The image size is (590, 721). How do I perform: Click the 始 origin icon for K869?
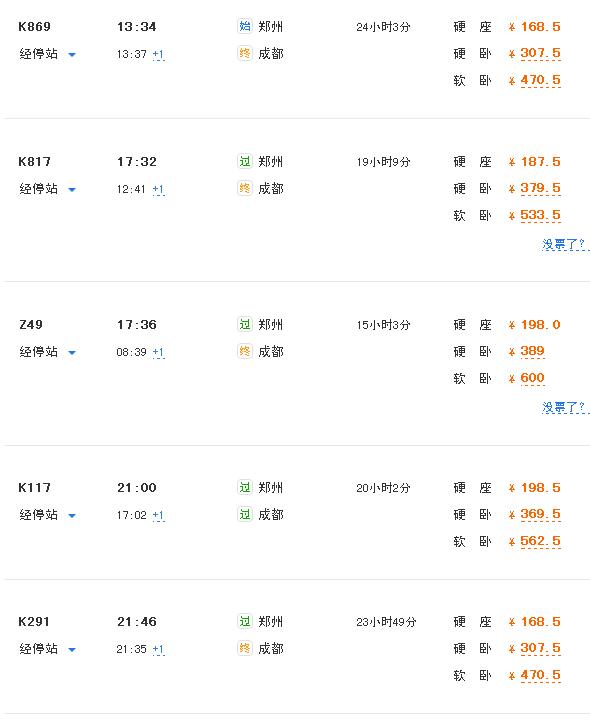(x=245, y=26)
